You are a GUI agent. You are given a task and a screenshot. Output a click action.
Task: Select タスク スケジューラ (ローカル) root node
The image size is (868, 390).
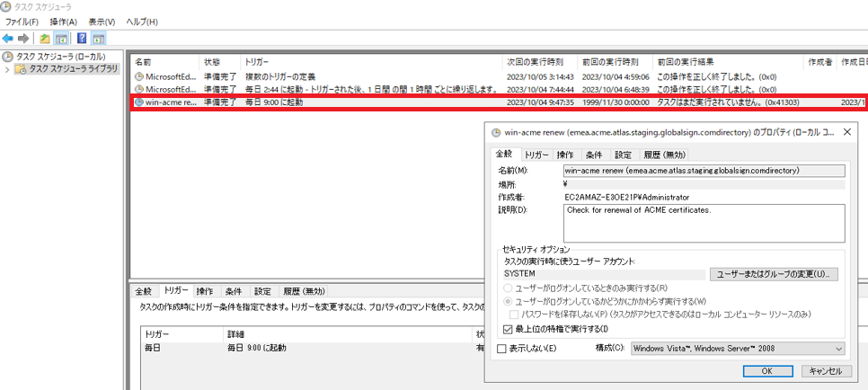59,57
